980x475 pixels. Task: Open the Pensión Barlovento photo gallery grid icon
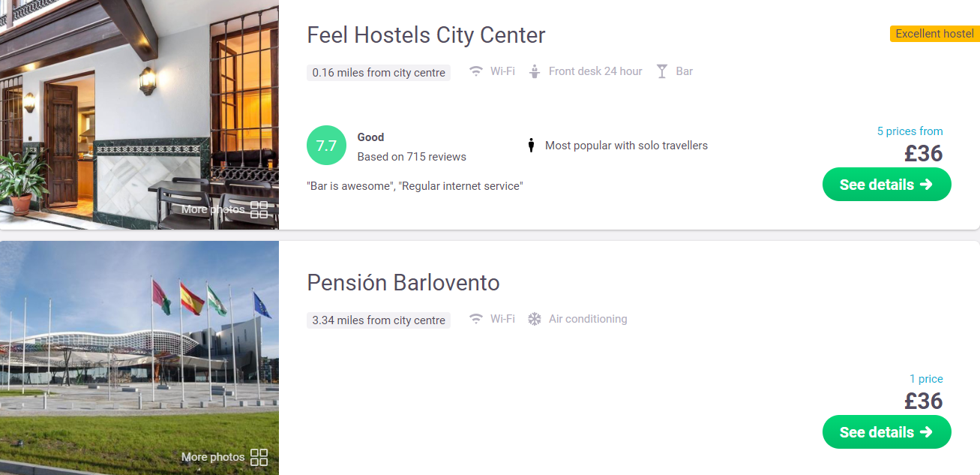[x=259, y=457]
